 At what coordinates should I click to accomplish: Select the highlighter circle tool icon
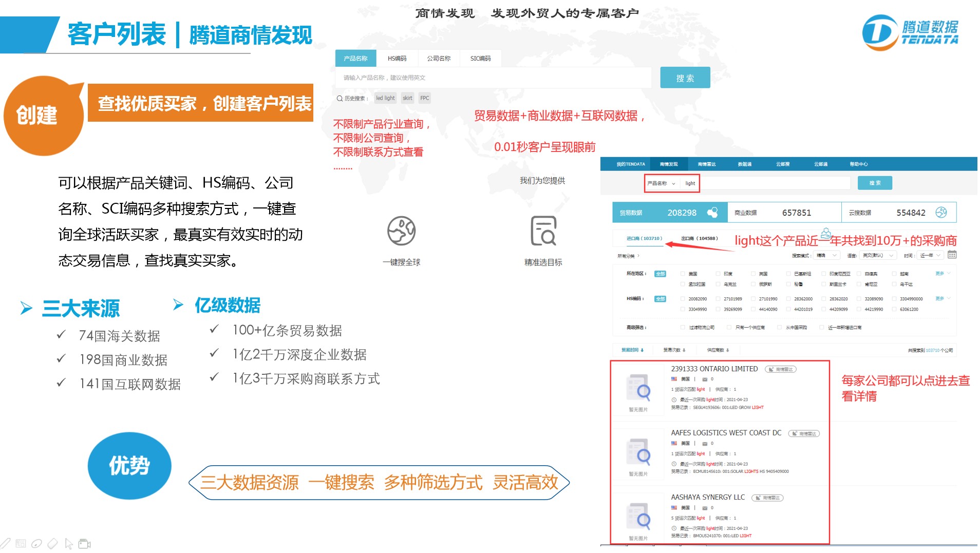click(36, 543)
